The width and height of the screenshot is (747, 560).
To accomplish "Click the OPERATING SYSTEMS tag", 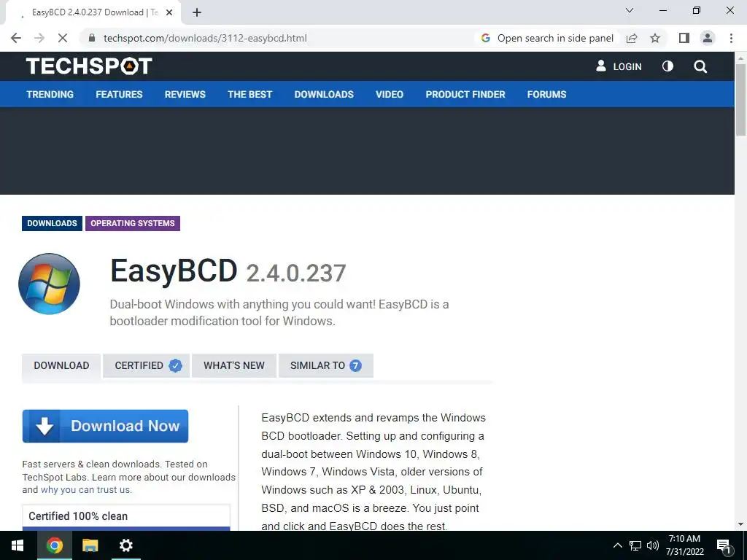I will 133,223.
